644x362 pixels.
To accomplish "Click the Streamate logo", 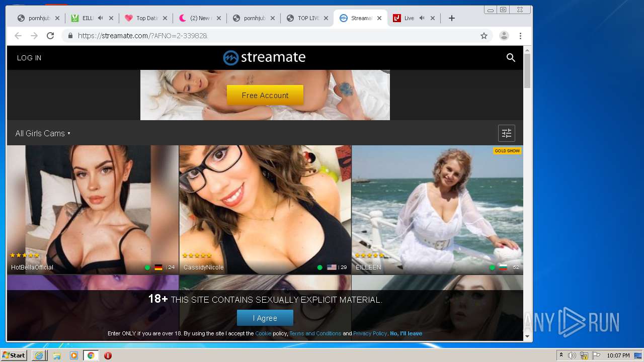I will pyautogui.click(x=265, y=57).
